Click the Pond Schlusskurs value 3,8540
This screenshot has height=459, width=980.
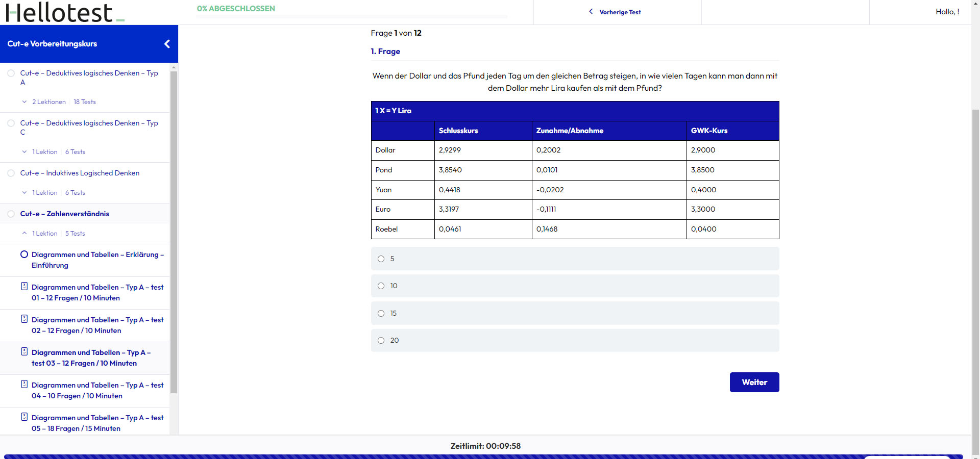(450, 170)
